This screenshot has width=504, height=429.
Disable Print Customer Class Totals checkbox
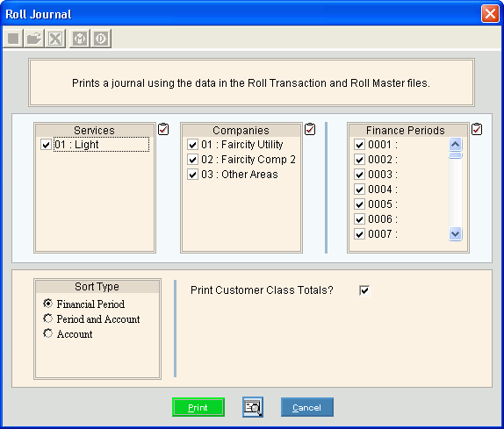[364, 290]
